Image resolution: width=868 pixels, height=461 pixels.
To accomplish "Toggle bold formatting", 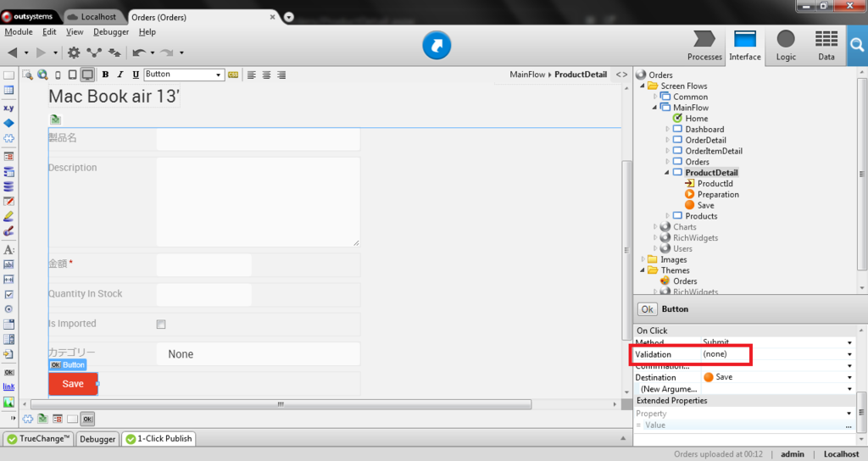I will [105, 75].
